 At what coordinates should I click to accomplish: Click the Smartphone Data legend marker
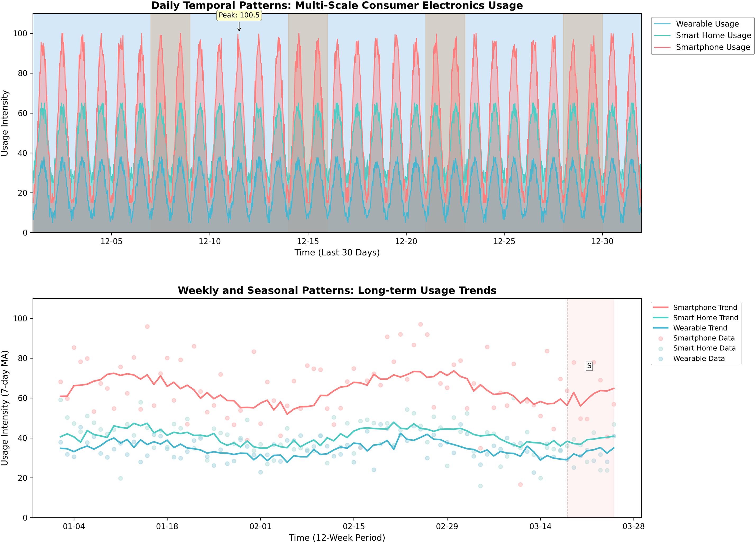661,338
